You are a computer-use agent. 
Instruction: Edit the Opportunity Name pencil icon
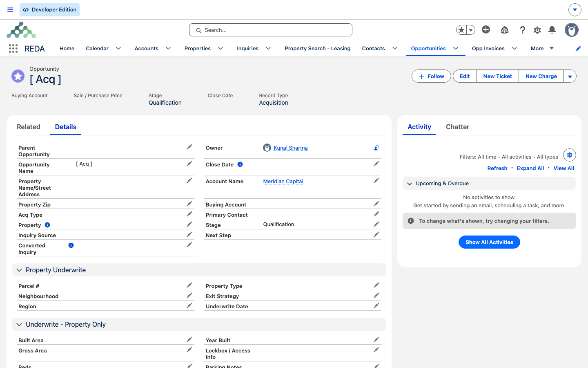pyautogui.click(x=189, y=164)
